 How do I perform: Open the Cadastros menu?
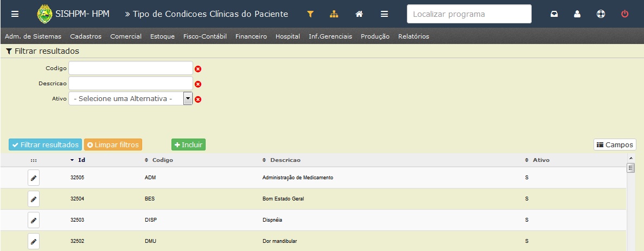point(86,36)
